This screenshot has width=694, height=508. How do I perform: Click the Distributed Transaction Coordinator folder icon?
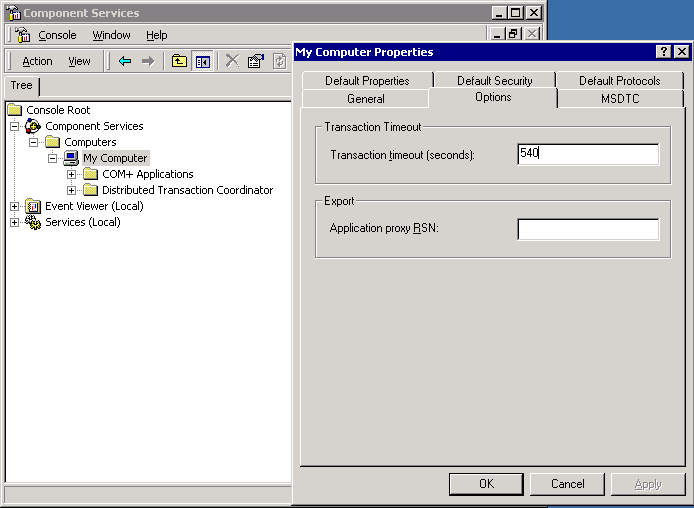tap(90, 190)
